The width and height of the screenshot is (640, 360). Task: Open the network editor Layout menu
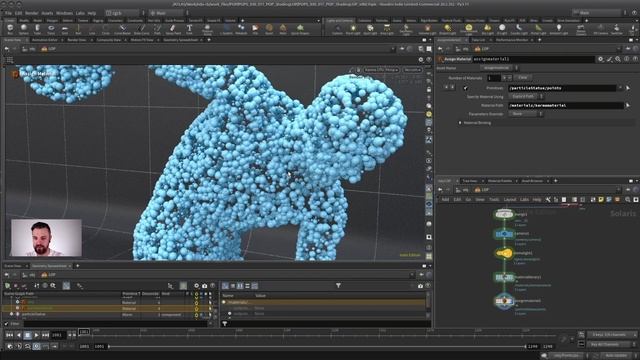510,200
